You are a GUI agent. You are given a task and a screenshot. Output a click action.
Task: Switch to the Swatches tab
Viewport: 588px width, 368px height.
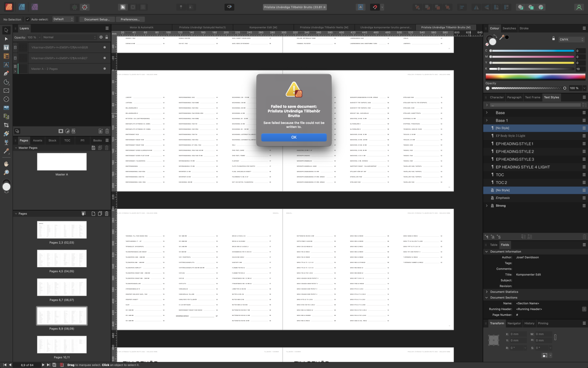509,28
